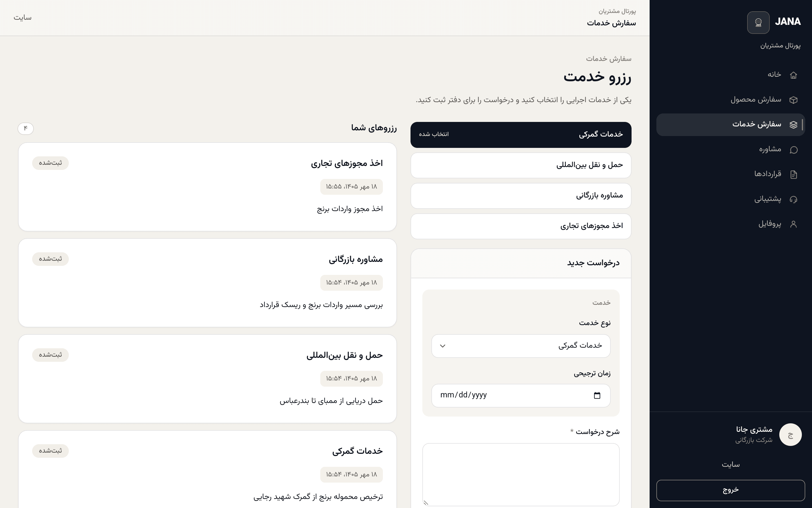Go to مشاوره in the sidebar

(731, 149)
